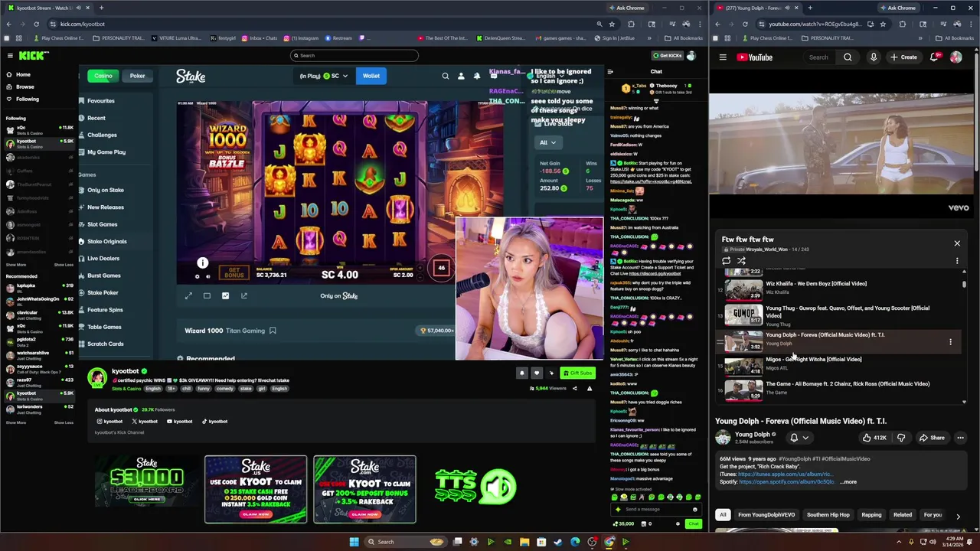Open YouTube notifications bell
This screenshot has height=551, width=980.
coord(934,57)
